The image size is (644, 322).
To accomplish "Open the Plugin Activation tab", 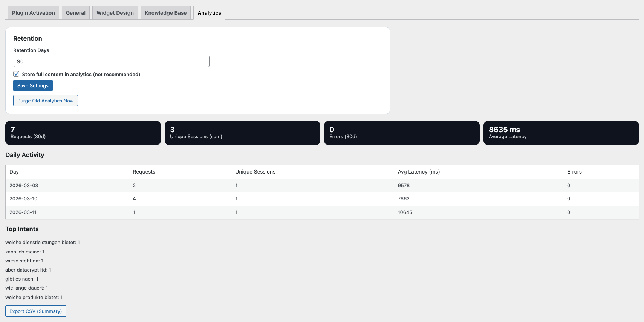I will (x=34, y=13).
